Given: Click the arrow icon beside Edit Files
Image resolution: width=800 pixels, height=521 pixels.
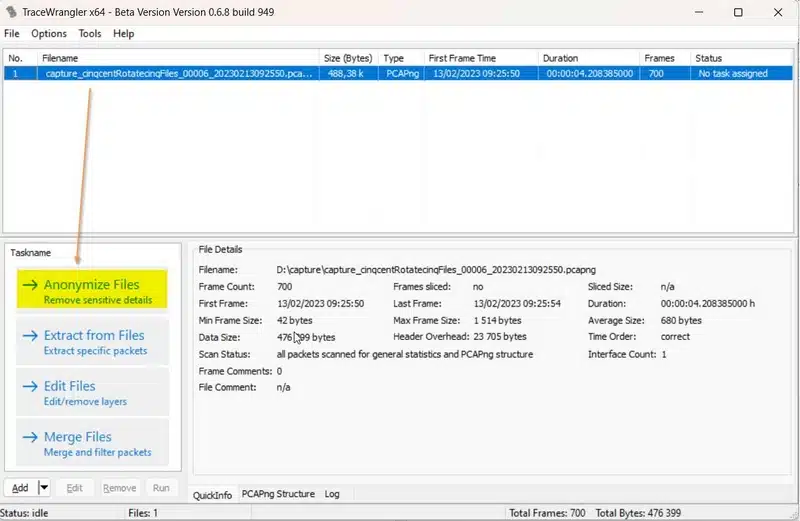Looking at the screenshot, I should click(30, 386).
